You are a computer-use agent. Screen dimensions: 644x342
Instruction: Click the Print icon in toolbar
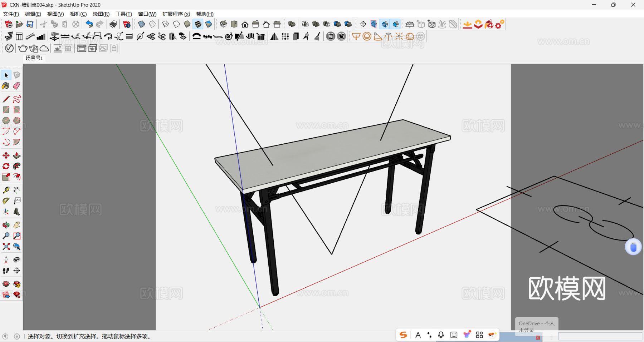(113, 24)
